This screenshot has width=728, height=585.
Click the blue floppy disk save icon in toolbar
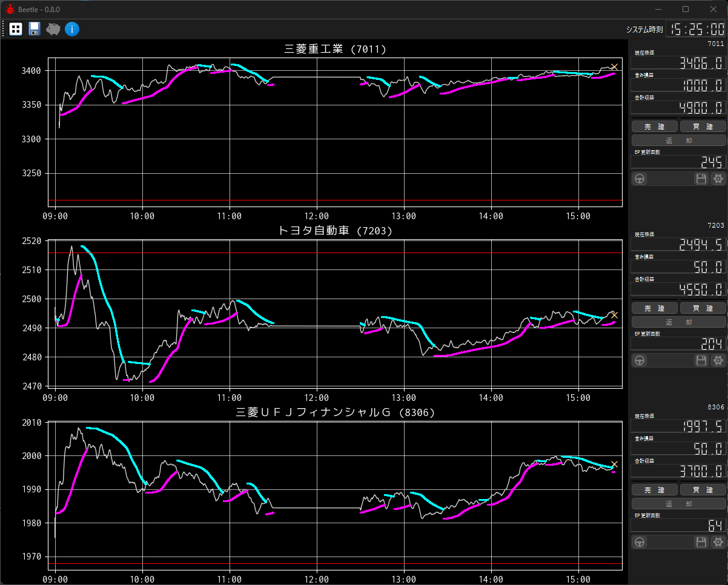pos(35,29)
